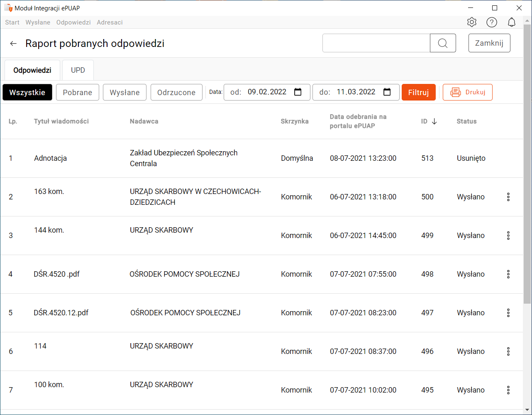The height and width of the screenshot is (415, 532).
Task: Open three-dot menu for row 163 kom.
Action: pyautogui.click(x=508, y=197)
